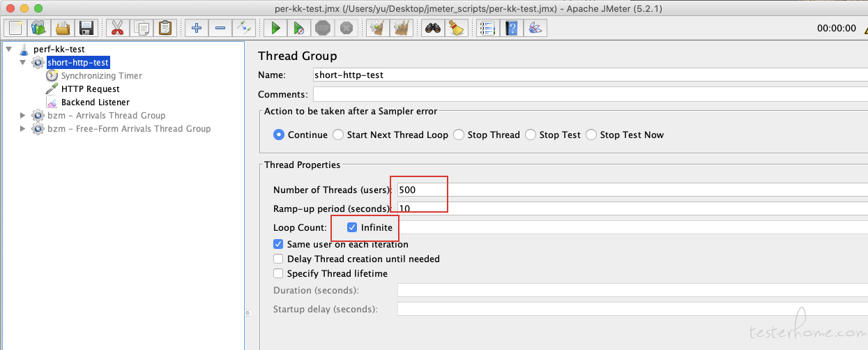Viewport: 868px width, 350px height.
Task: Click the Expand All plus icon
Action: 197,28
